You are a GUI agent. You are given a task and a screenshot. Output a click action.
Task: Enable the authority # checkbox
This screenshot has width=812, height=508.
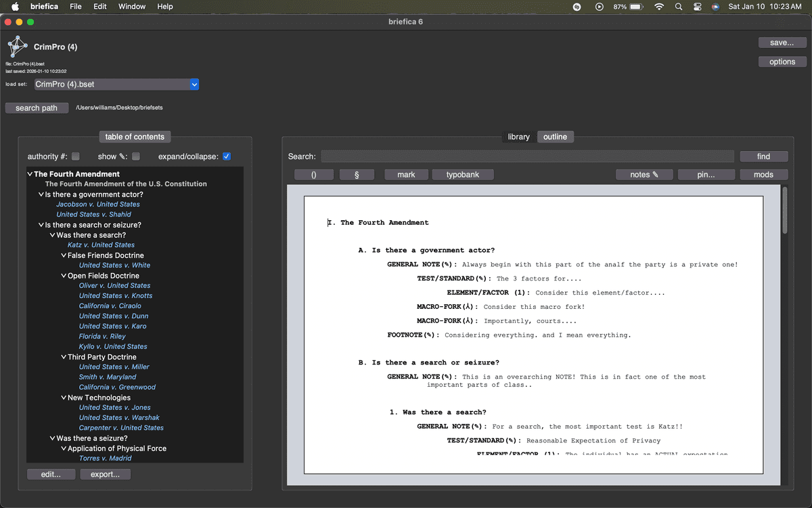76,156
